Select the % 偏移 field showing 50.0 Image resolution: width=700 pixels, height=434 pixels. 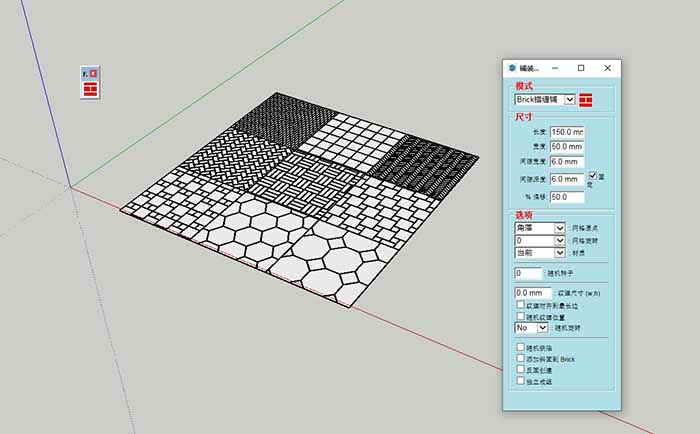click(x=567, y=197)
